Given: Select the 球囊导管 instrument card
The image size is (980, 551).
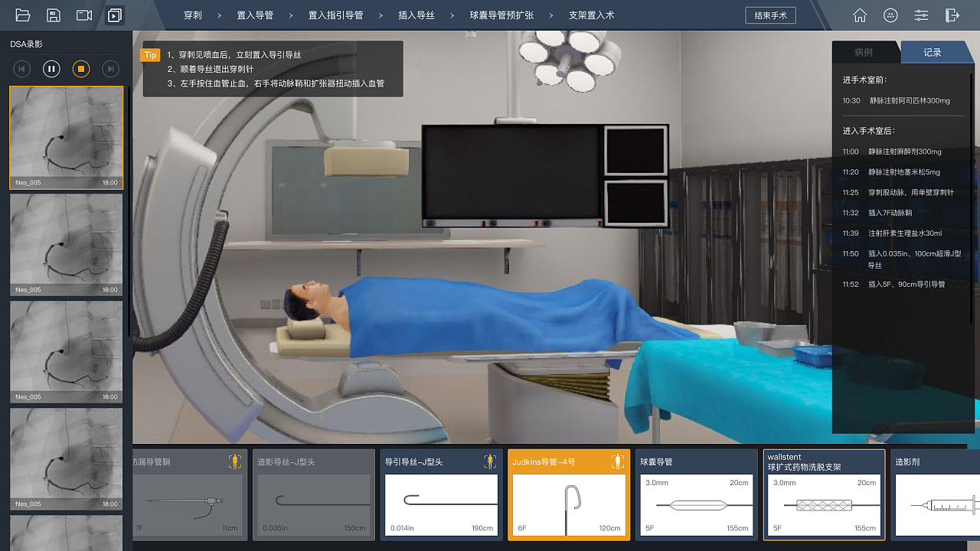Looking at the screenshot, I should [x=696, y=494].
